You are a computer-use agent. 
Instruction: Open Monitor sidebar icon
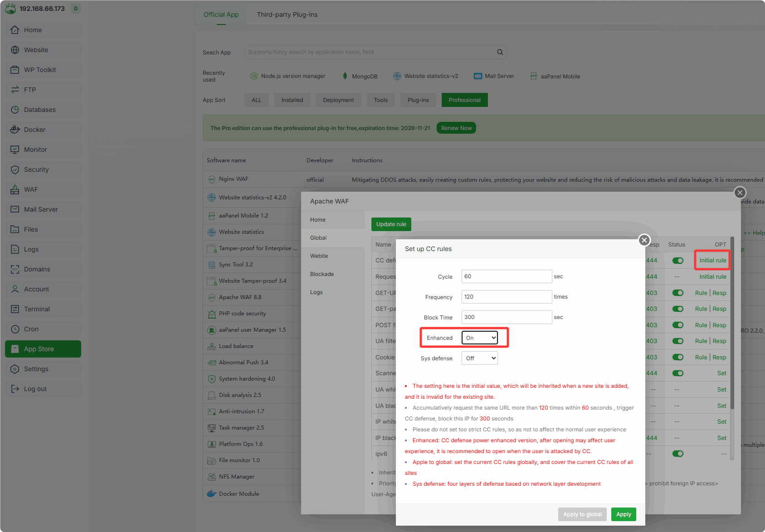15,150
